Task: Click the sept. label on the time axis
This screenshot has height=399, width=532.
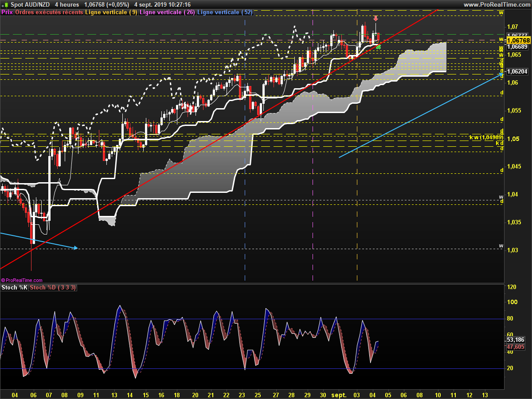Action: pos(339,394)
